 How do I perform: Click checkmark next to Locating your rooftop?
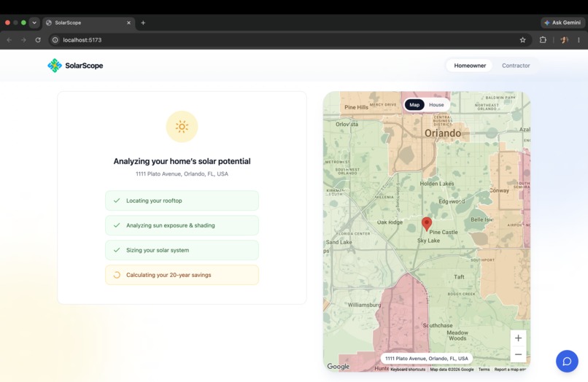(117, 200)
